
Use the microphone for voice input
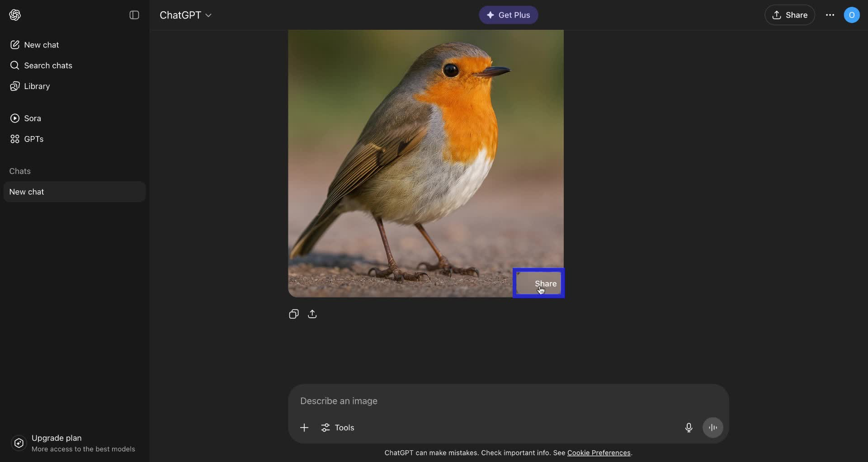[x=688, y=427]
